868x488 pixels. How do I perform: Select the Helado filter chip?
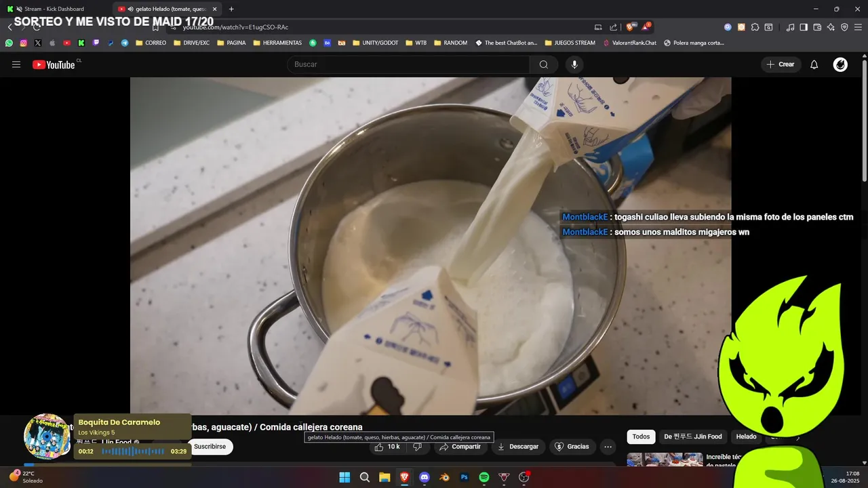click(746, 436)
